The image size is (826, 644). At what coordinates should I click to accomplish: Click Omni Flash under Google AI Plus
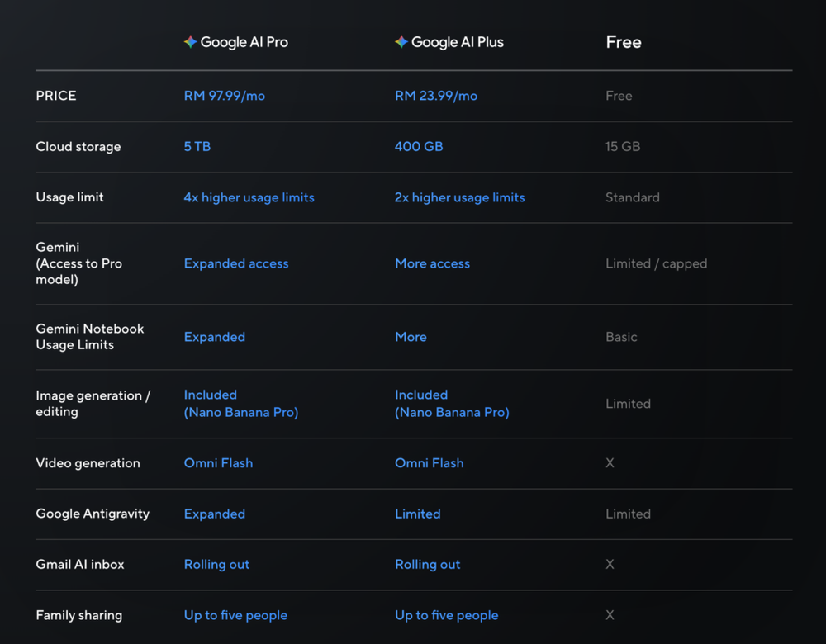click(x=430, y=463)
